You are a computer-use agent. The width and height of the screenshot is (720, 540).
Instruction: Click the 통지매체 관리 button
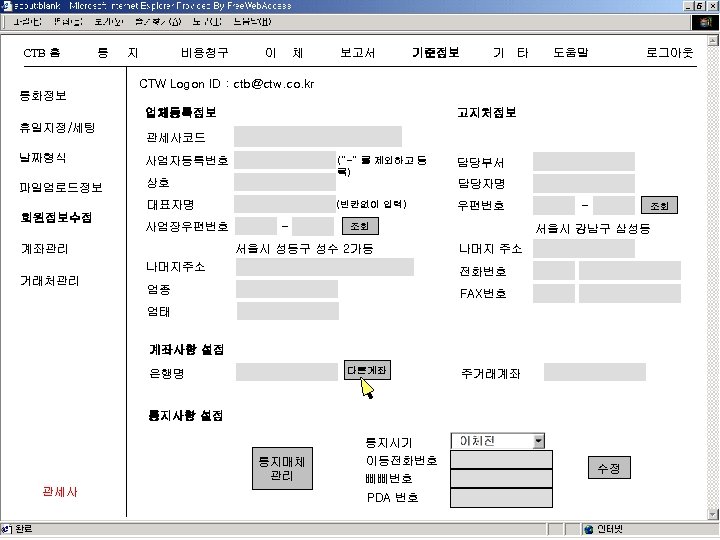282,468
